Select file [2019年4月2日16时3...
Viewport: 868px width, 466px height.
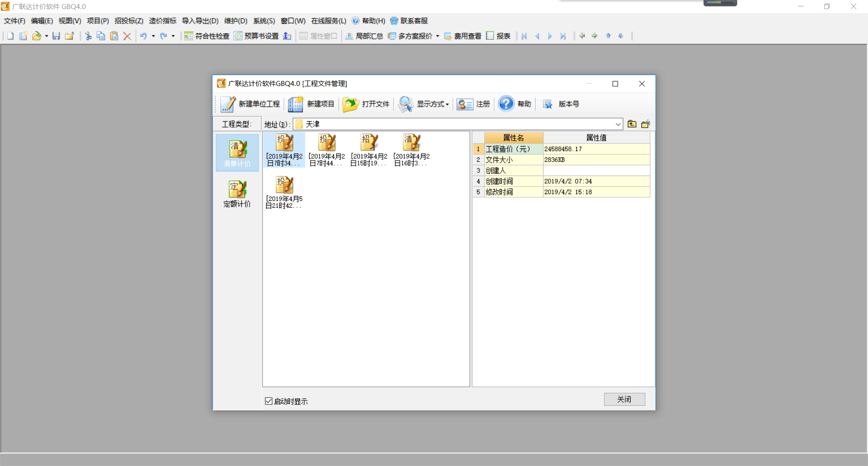tap(411, 150)
